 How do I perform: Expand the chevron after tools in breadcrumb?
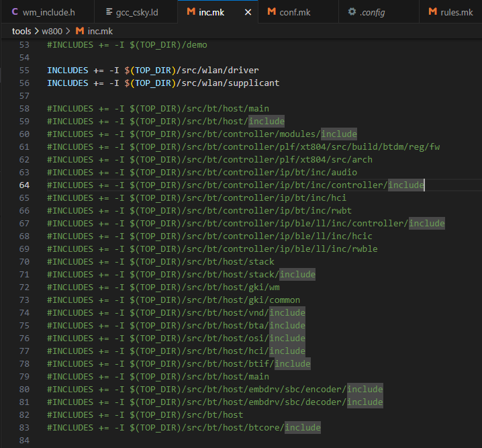pyautogui.click(x=36, y=31)
